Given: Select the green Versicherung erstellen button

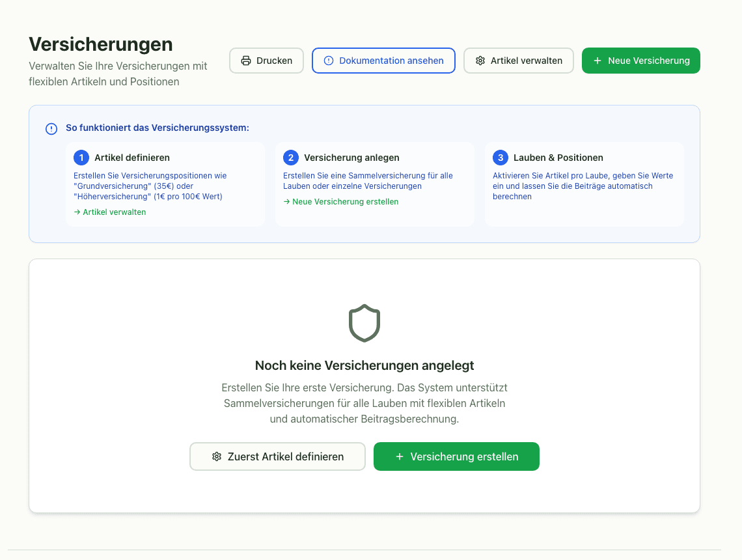Looking at the screenshot, I should click(456, 456).
